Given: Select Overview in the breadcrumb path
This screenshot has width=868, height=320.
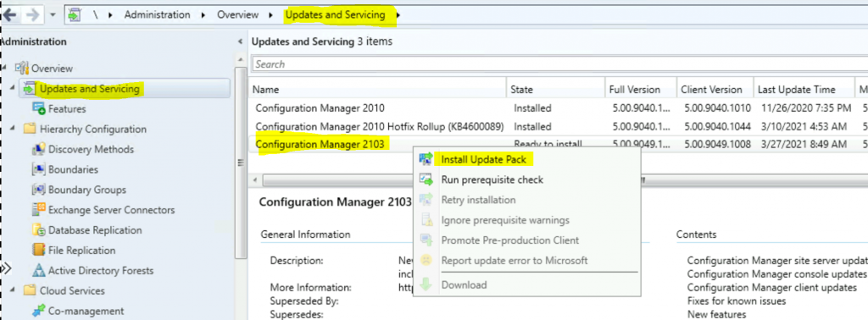Looking at the screenshot, I should tap(237, 15).
